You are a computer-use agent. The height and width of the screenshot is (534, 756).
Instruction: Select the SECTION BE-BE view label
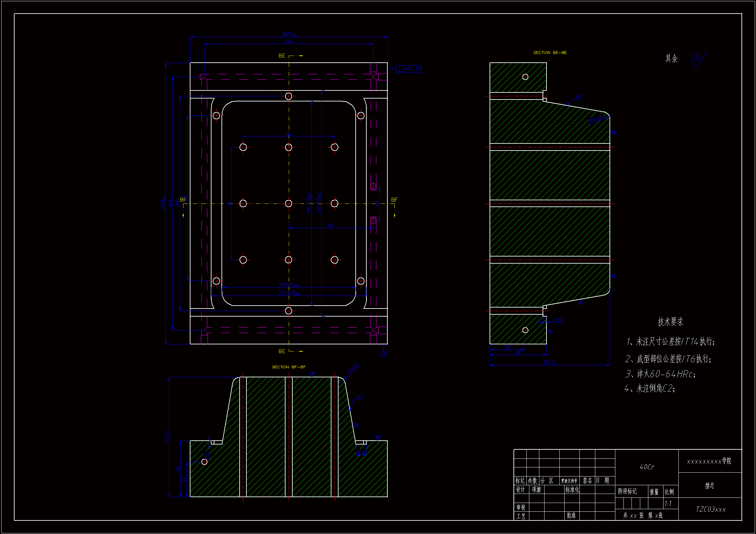point(550,53)
